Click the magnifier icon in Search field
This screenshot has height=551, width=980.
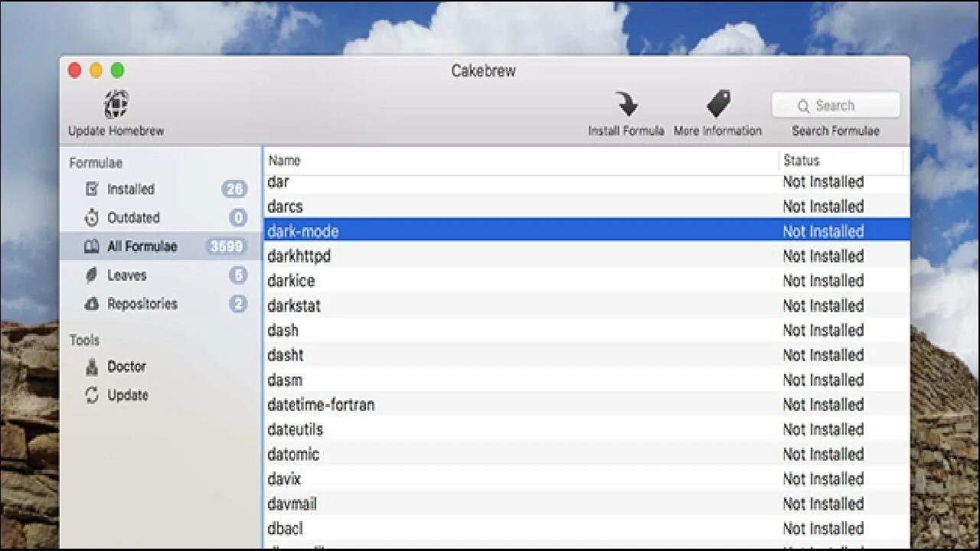point(803,106)
